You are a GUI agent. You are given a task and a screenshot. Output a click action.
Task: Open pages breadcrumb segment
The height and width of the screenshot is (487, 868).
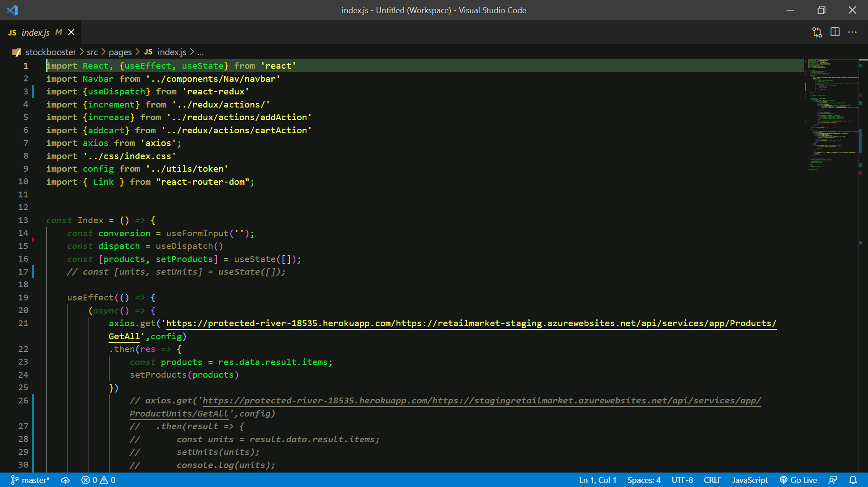click(x=120, y=52)
